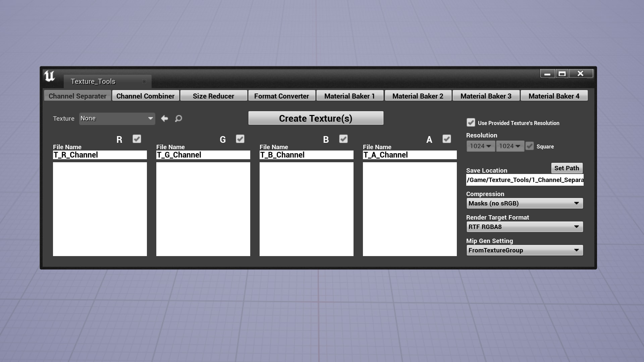Open the first 1024 resolution dropdown
Image resolution: width=644 pixels, height=362 pixels.
point(480,146)
